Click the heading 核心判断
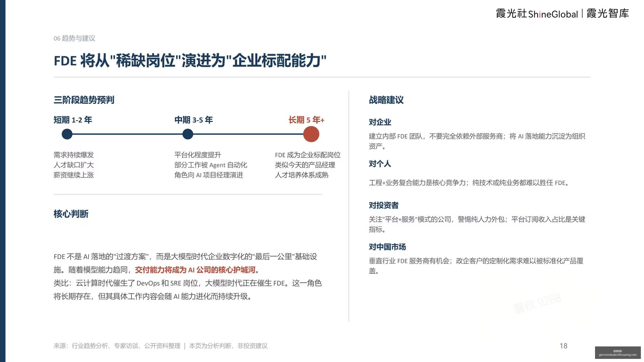Viewport: 644px width, 362px height. pos(71,214)
